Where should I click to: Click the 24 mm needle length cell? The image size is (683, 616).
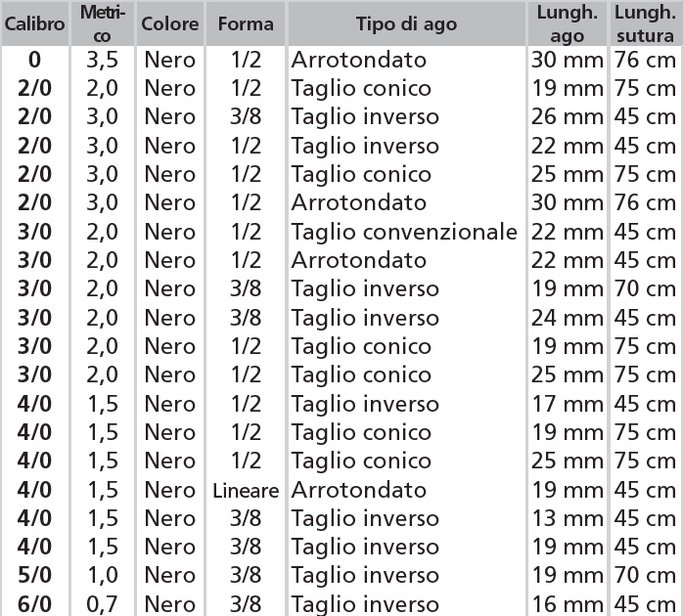tap(567, 318)
